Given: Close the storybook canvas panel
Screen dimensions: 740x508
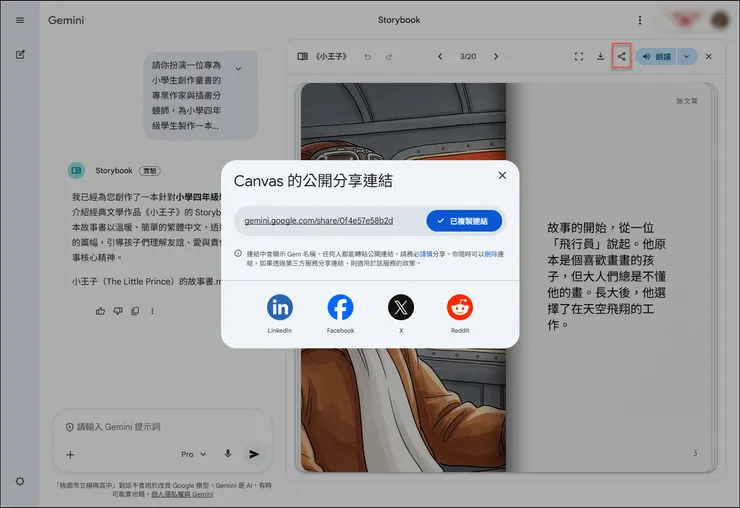Looking at the screenshot, I should pos(708,57).
